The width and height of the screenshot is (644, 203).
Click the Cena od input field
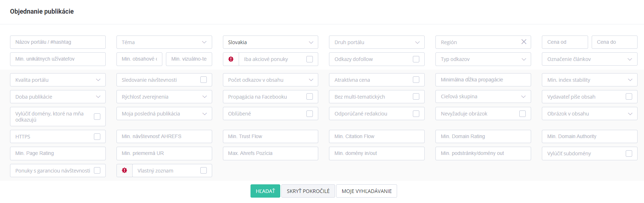point(564,42)
